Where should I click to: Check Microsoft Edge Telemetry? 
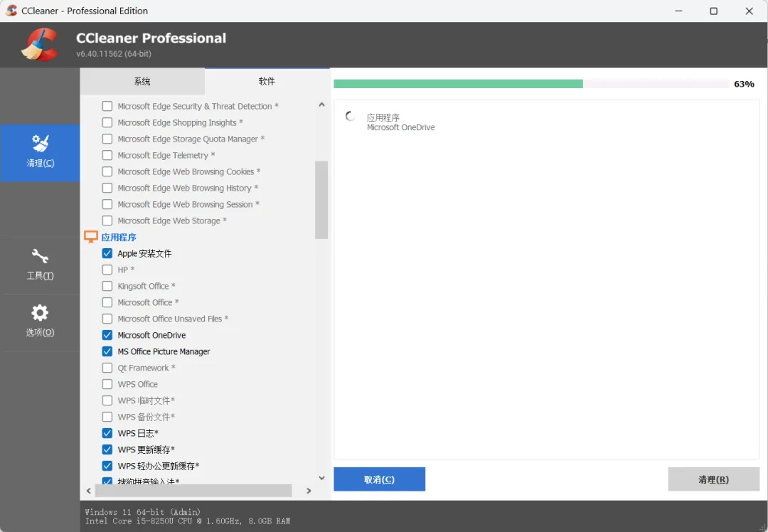(x=107, y=155)
